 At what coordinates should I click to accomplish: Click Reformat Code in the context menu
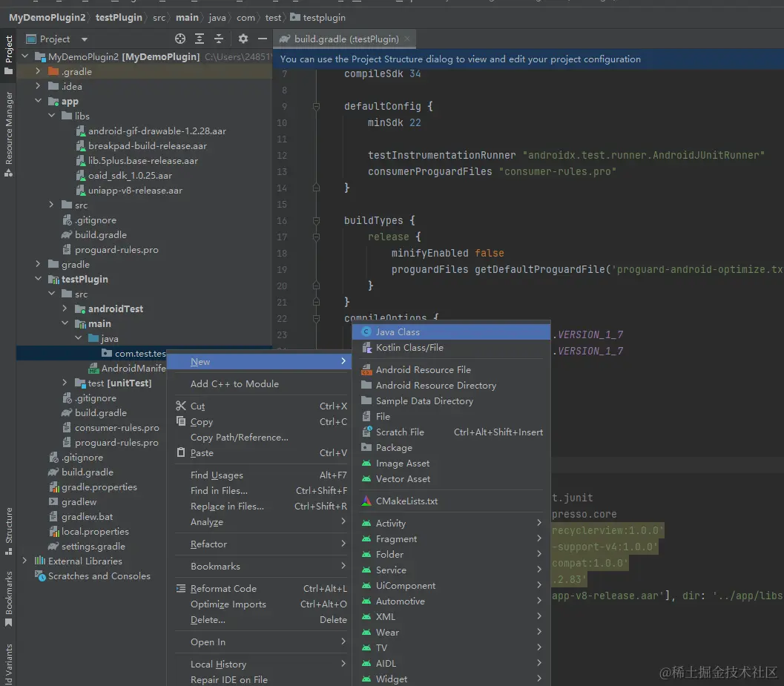pyautogui.click(x=223, y=589)
